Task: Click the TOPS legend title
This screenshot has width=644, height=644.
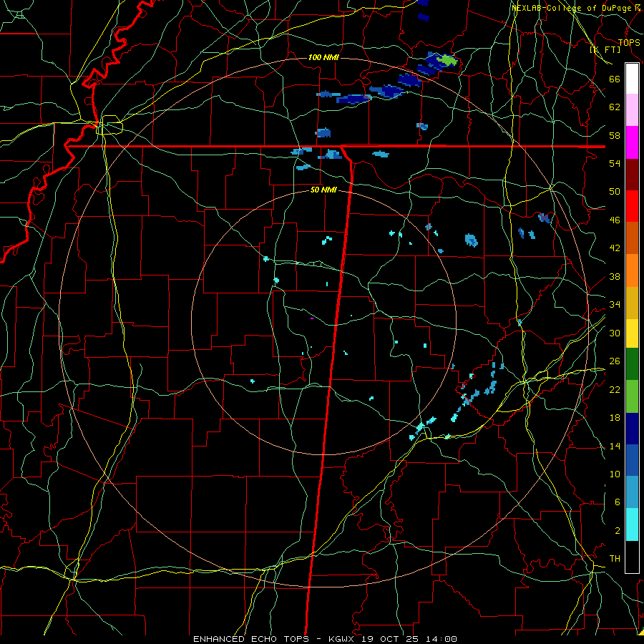Action: pos(629,42)
